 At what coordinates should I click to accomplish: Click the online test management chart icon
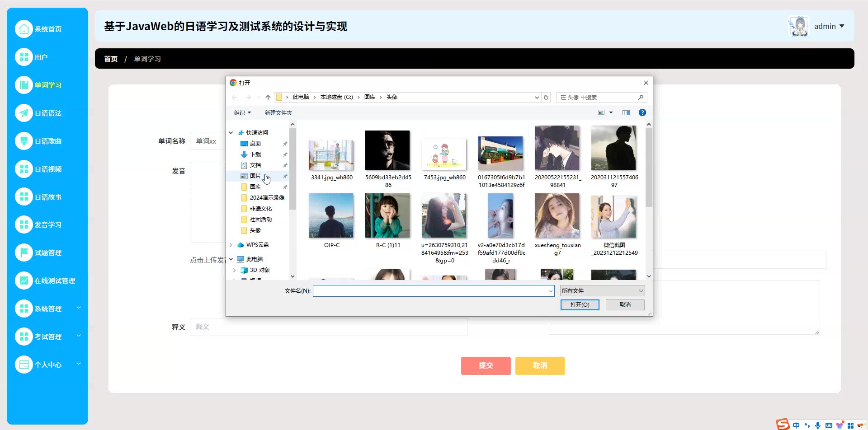24,280
